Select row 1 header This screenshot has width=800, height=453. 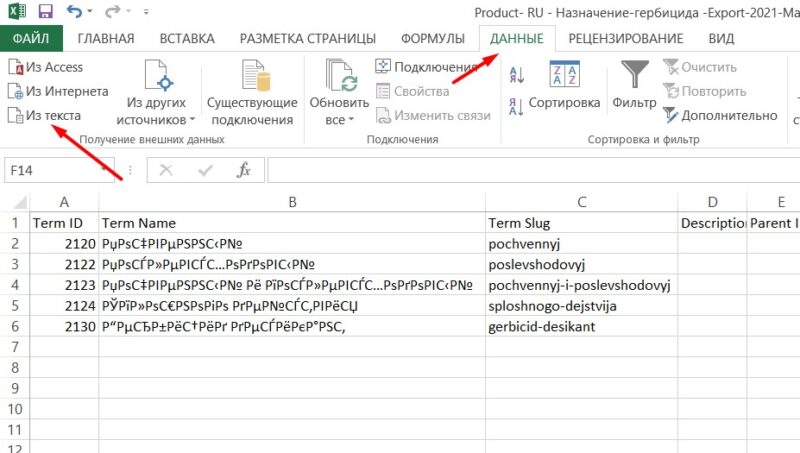pyautogui.click(x=15, y=223)
